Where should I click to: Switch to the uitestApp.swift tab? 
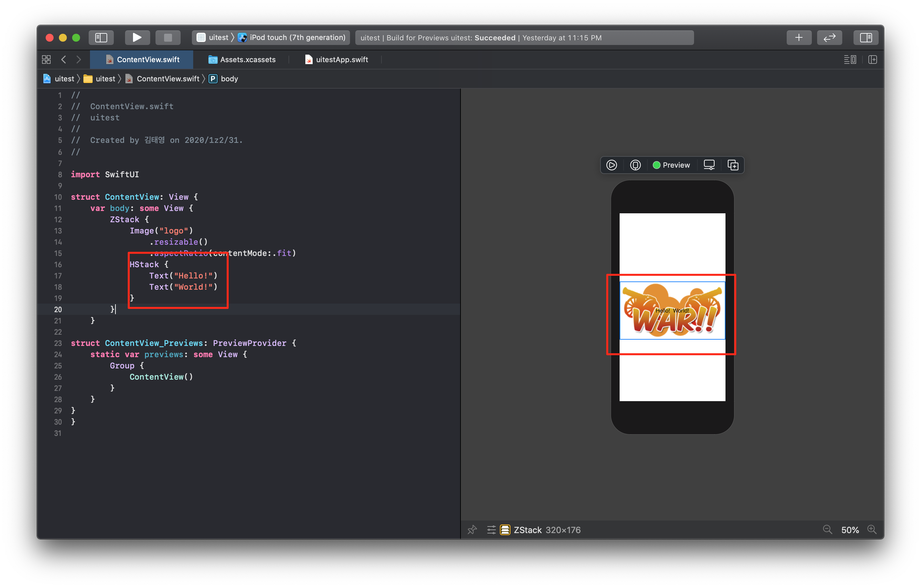341,60
